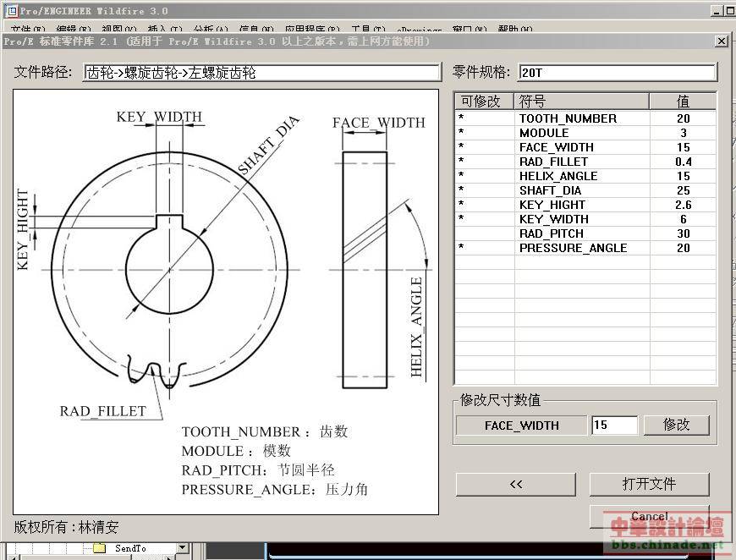Click the asterisk in the TOOTH_NUMBER row
Screen dimensions: 736x560
(461, 118)
